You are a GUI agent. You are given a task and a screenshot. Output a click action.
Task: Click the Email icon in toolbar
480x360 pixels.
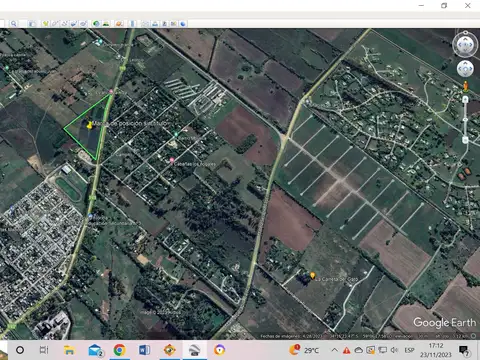tap(145, 24)
